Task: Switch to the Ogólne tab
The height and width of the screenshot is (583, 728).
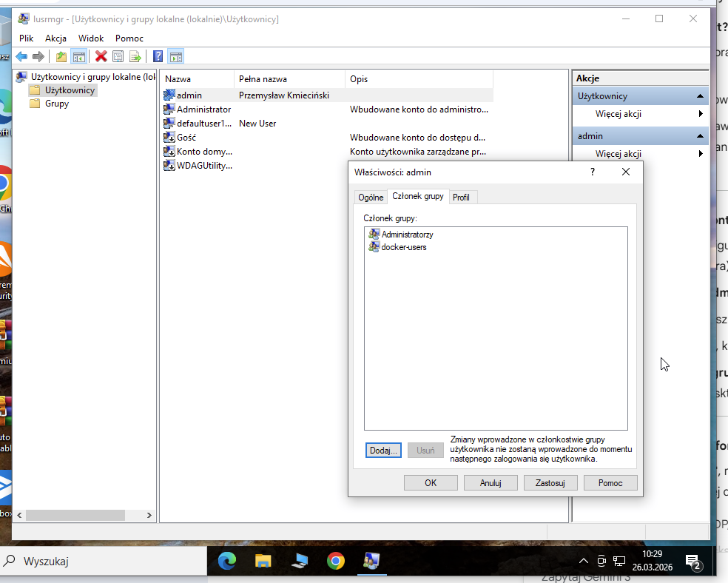Action: click(x=371, y=197)
